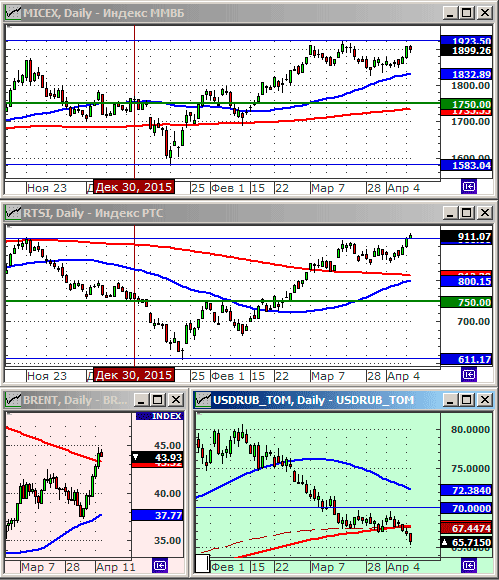Click the USDRUB_TOM chart scroll-to-end icon
The width and height of the screenshot is (499, 580).
[x=469, y=566]
